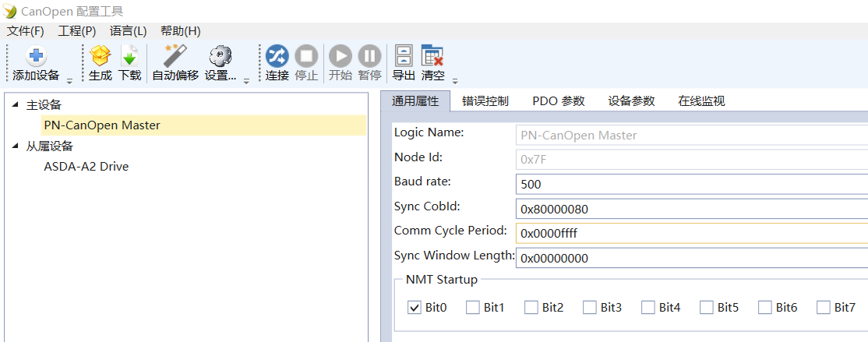The height and width of the screenshot is (342, 868).
Task: Toggle the Bit0 checkbox
Action: point(414,307)
